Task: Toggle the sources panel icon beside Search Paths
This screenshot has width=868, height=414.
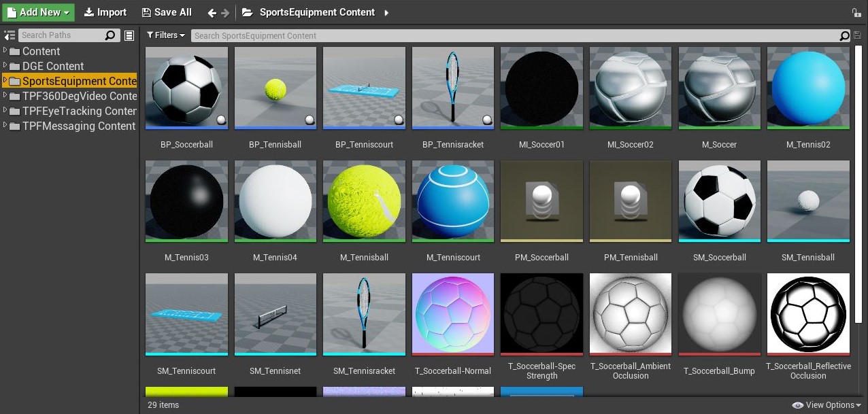Action: [x=10, y=35]
